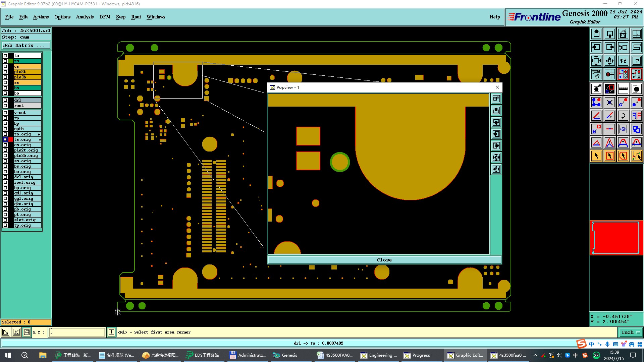The height and width of the screenshot is (362, 644).
Task: Click the Home view icon
Action: (x=623, y=34)
